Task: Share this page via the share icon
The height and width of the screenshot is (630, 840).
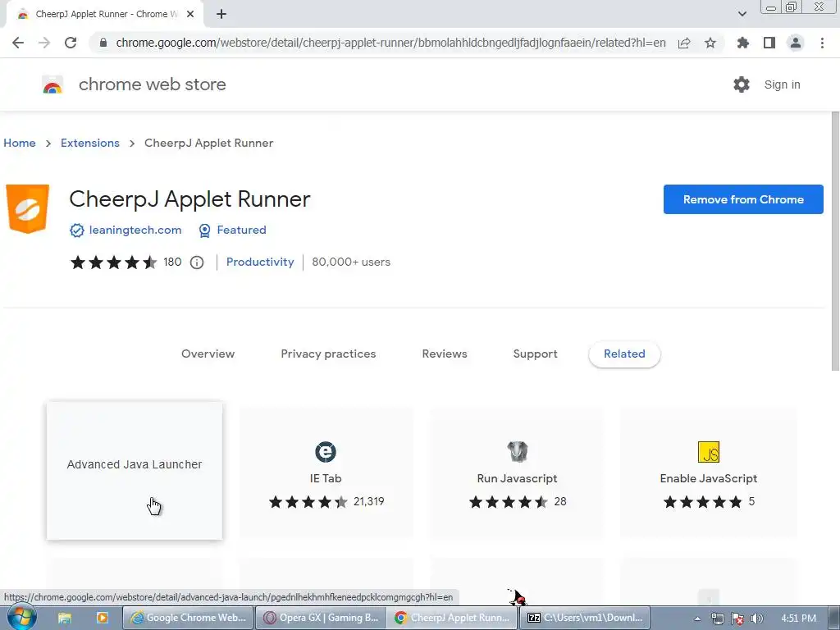Action: coord(684,43)
